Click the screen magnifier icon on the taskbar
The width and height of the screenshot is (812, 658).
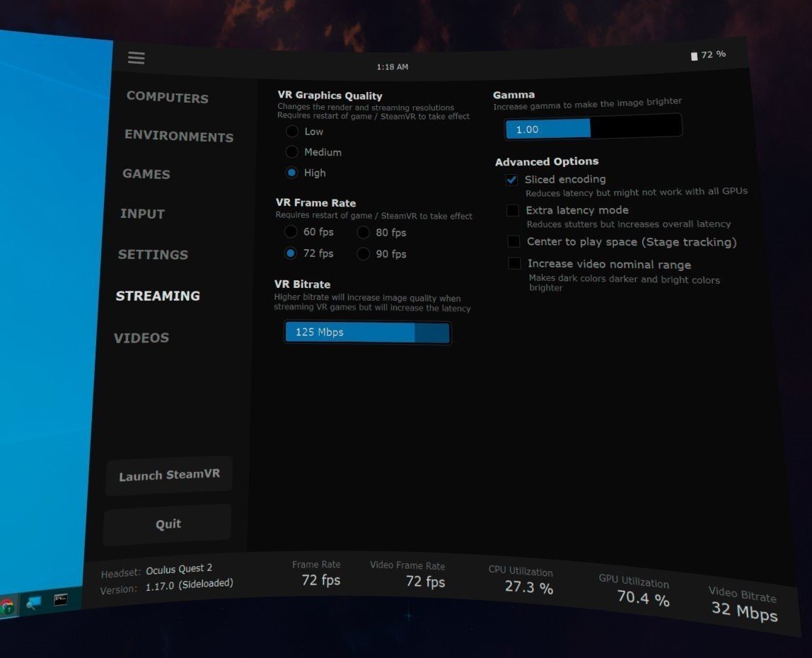tap(32, 602)
